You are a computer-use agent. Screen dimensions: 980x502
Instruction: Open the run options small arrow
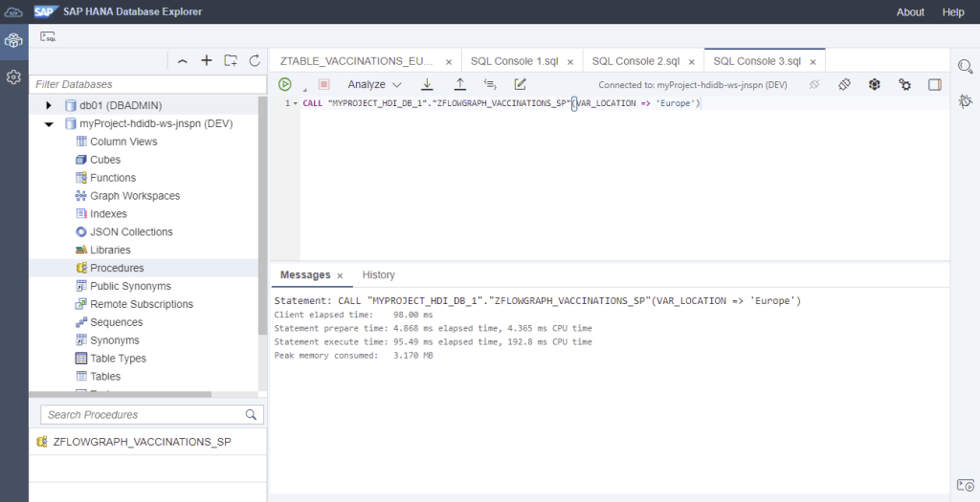tap(304, 90)
